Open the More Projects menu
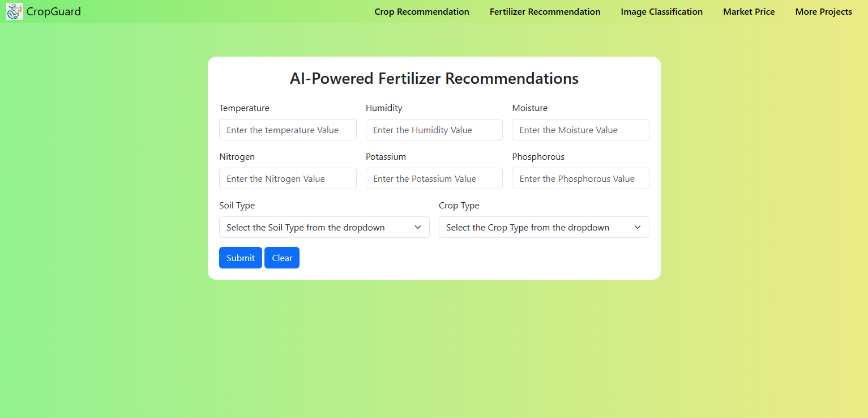 (823, 11)
